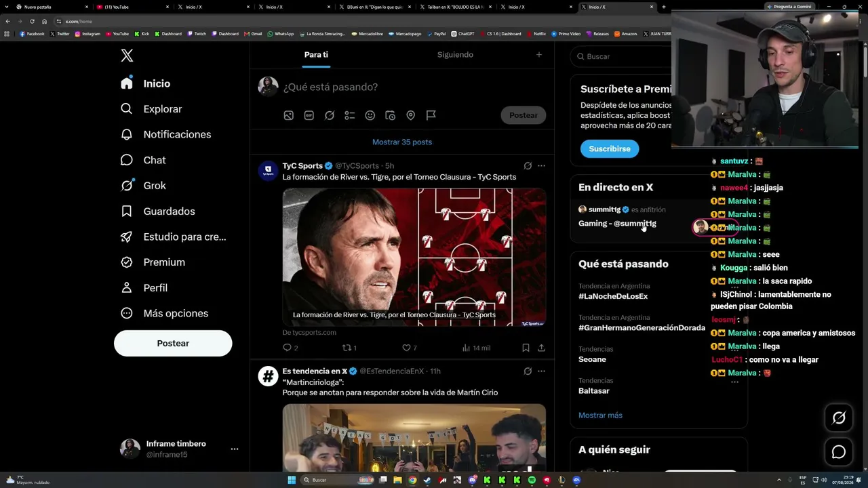Open the River vs. Tigre article image
The width and height of the screenshot is (868, 488).
[x=414, y=257]
